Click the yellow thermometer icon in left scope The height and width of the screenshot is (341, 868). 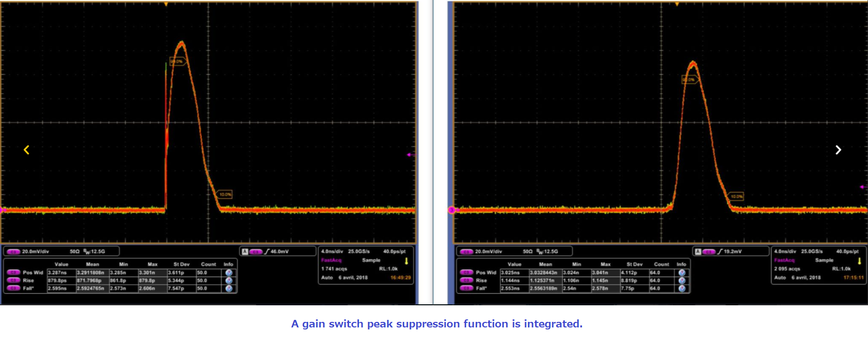(x=406, y=261)
